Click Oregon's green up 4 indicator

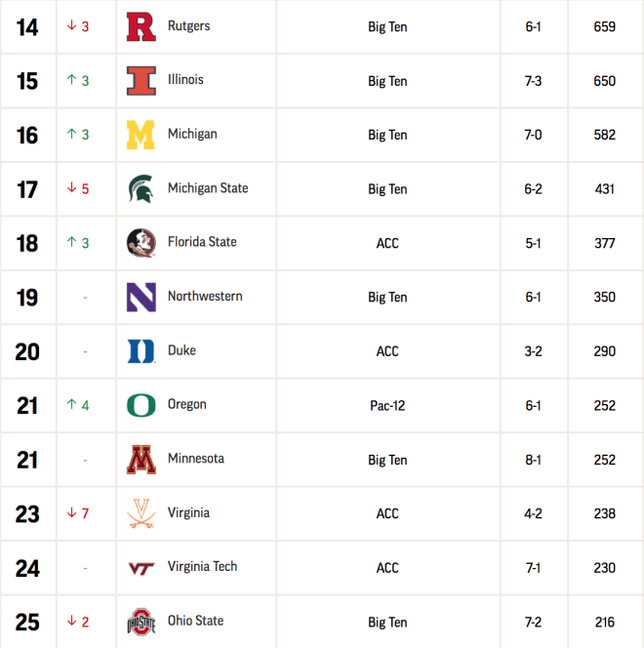[x=78, y=405]
